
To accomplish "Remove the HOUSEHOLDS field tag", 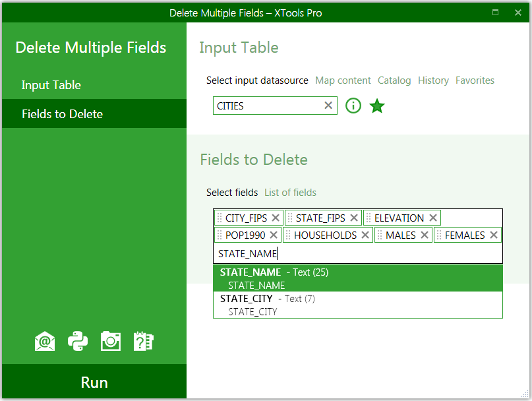I will click(365, 235).
